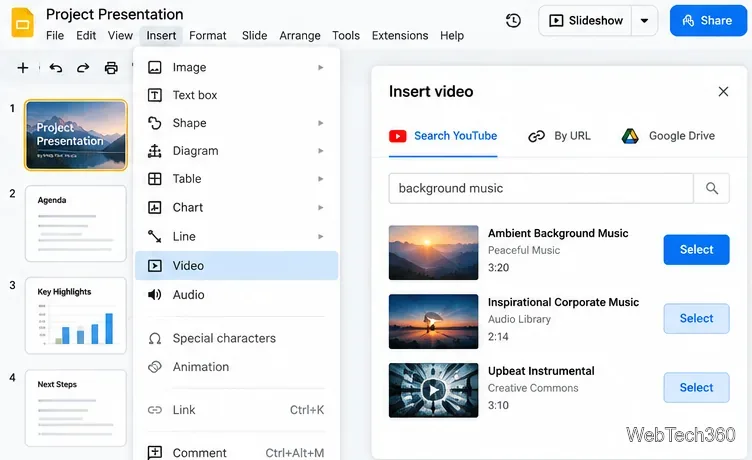Open the File menu
This screenshot has width=752, height=460.
[55, 35]
